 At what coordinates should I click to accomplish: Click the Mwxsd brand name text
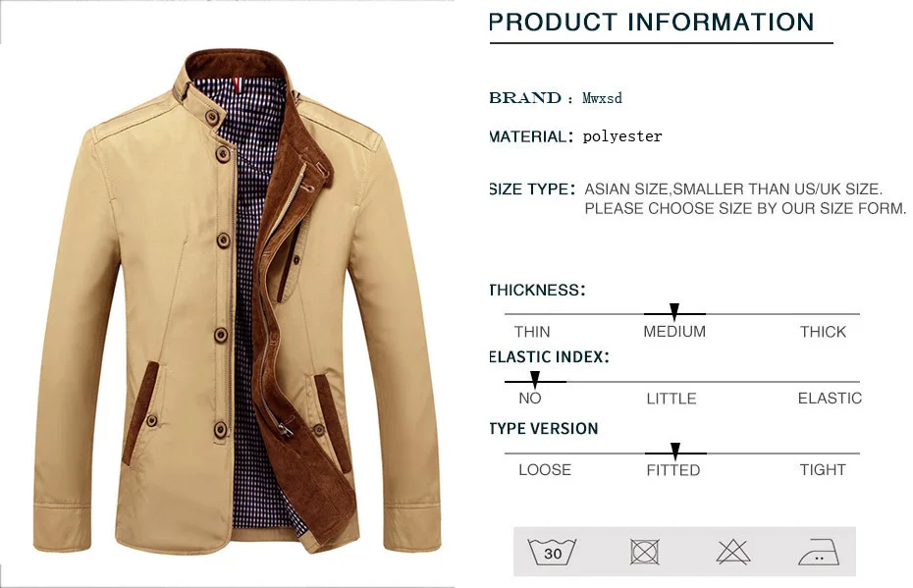603,98
